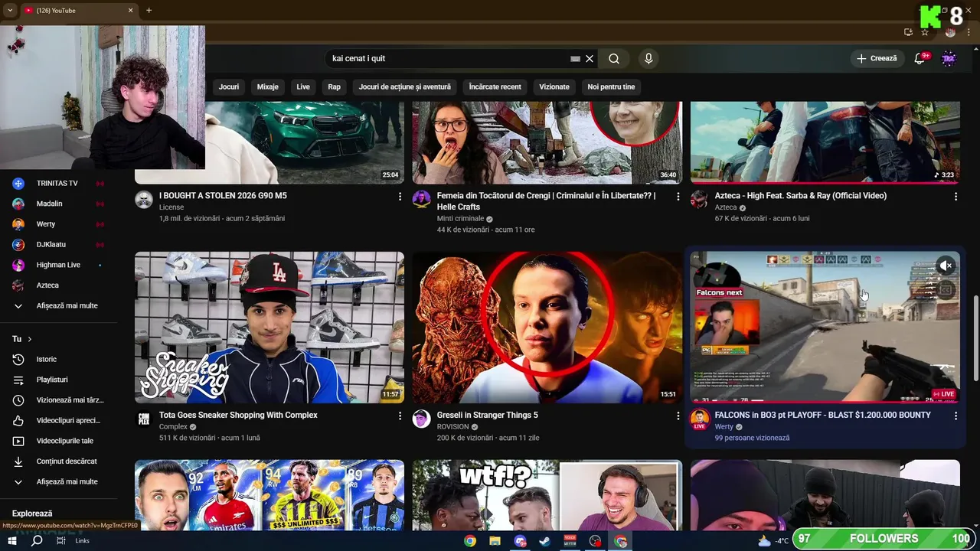980x551 pixels.
Task: Click Werty's live avatar under FALCONS stream
Action: point(699,419)
